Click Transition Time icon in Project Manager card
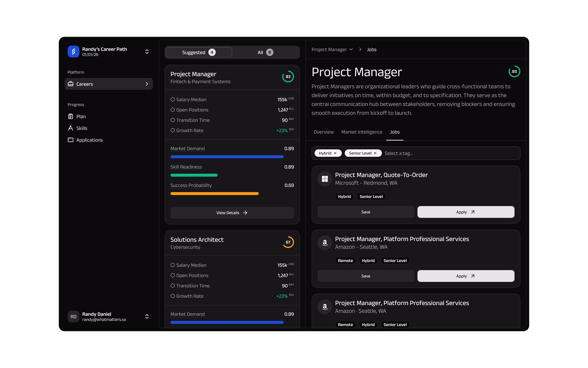 (172, 120)
